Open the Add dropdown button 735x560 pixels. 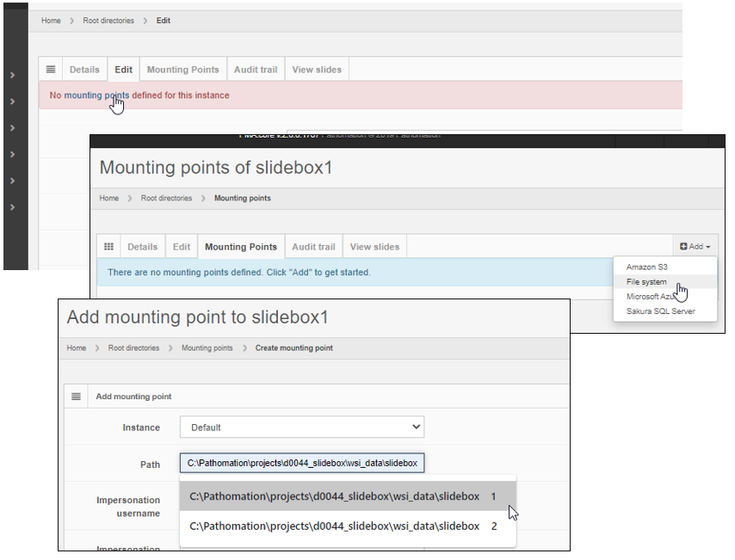tap(695, 247)
